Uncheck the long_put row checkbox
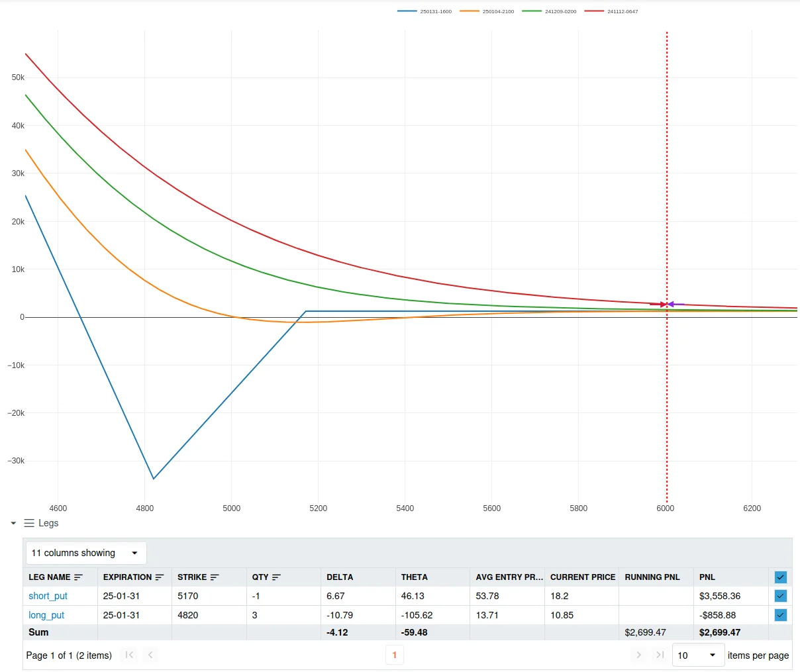The width and height of the screenshot is (800, 672). click(x=780, y=614)
